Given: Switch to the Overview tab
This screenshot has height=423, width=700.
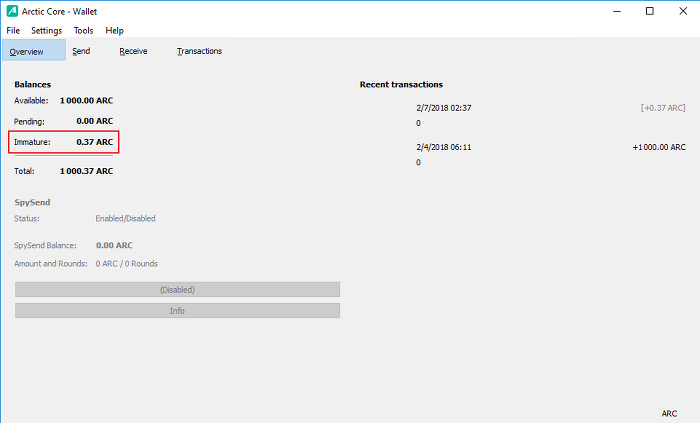Looking at the screenshot, I should coord(34,50).
